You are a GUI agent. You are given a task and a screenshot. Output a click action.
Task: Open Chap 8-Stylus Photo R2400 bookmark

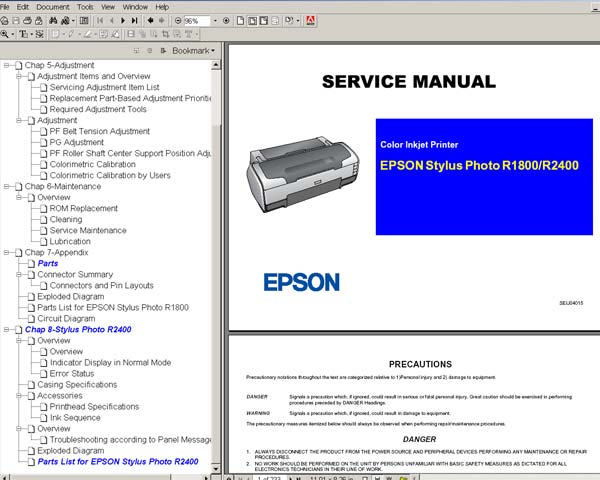tap(78, 330)
